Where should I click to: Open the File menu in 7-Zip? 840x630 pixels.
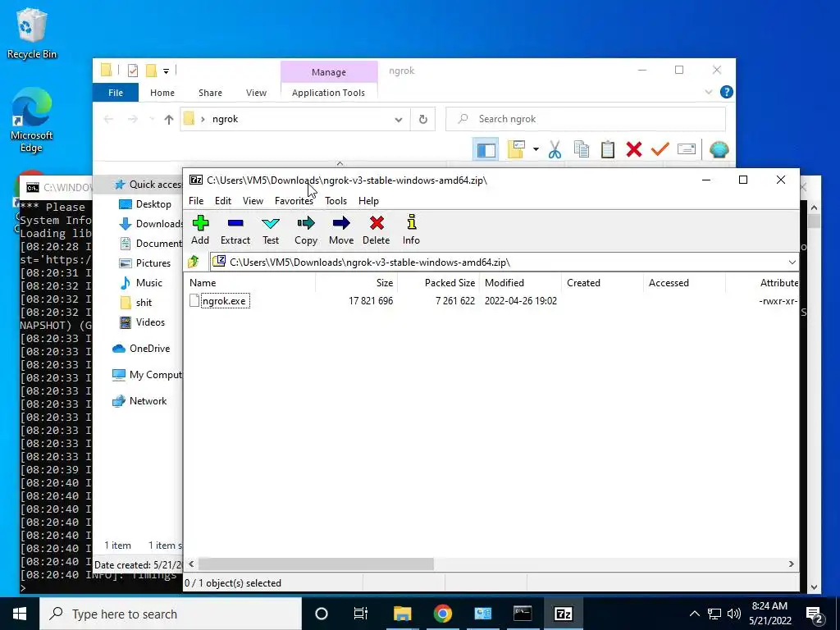pos(196,201)
